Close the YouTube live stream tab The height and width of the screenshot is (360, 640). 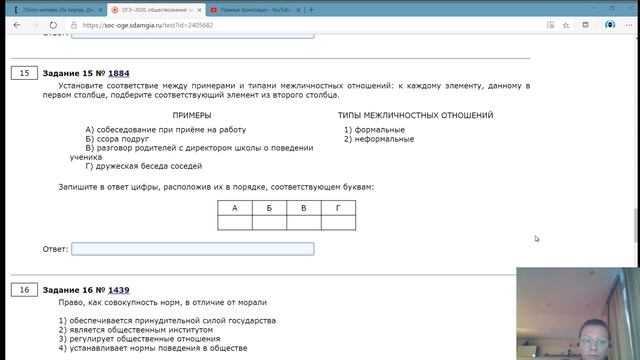298,10
